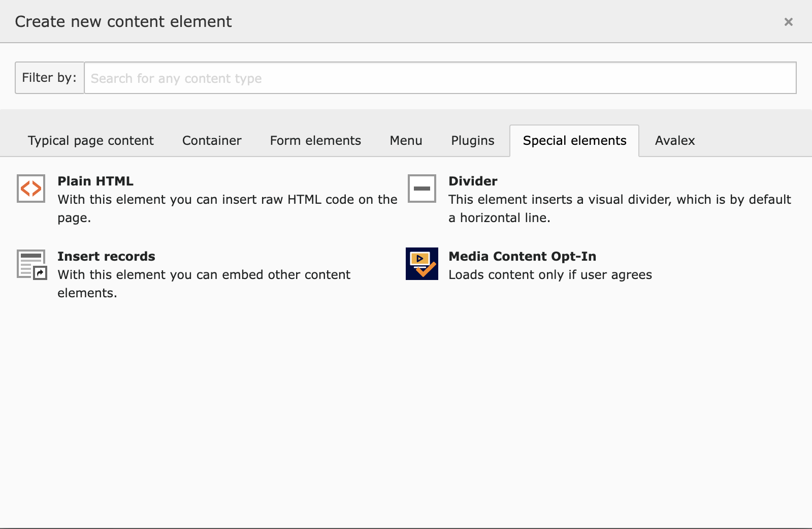Open the Plugins tab

tap(472, 141)
